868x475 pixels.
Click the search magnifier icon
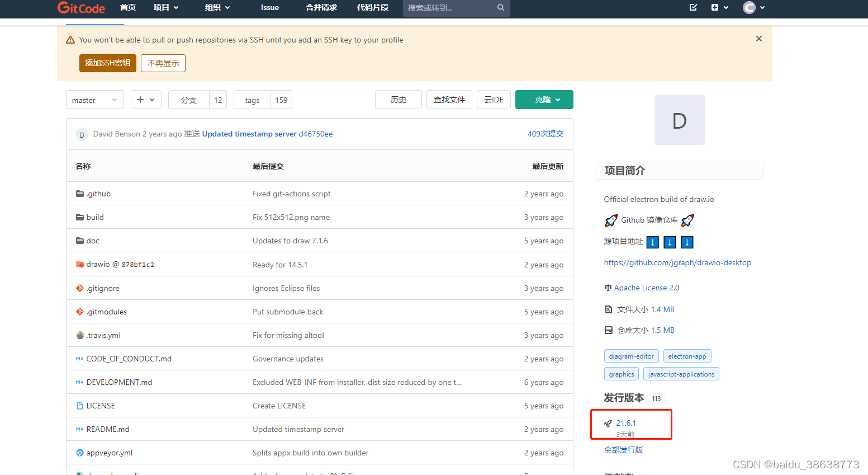500,8
